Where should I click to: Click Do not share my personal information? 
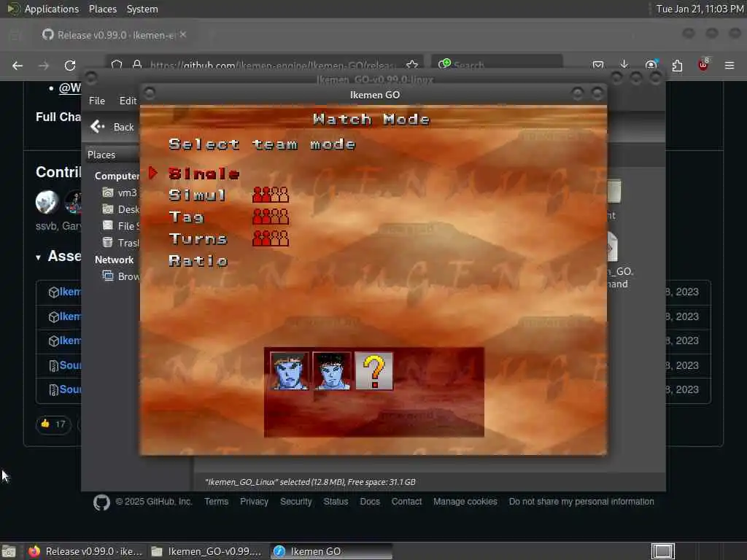pyautogui.click(x=581, y=502)
